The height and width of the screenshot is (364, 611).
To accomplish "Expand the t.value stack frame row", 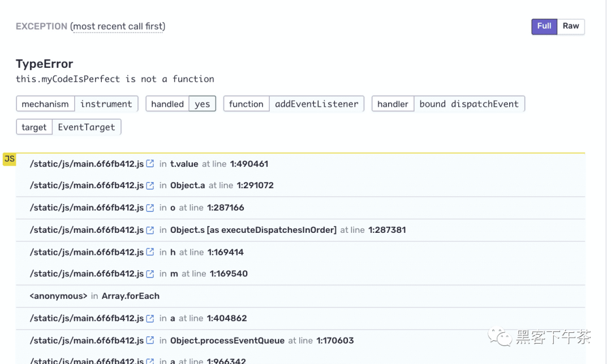I will click(300, 164).
